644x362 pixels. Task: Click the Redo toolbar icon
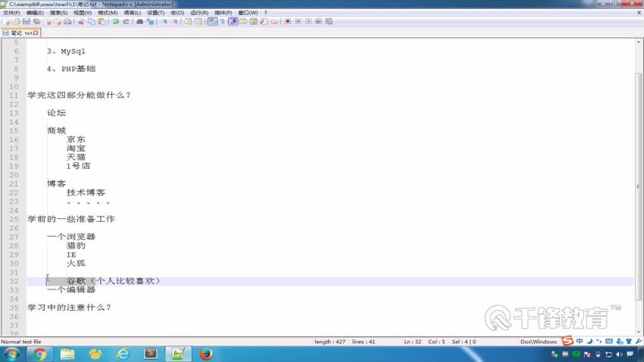click(x=126, y=21)
